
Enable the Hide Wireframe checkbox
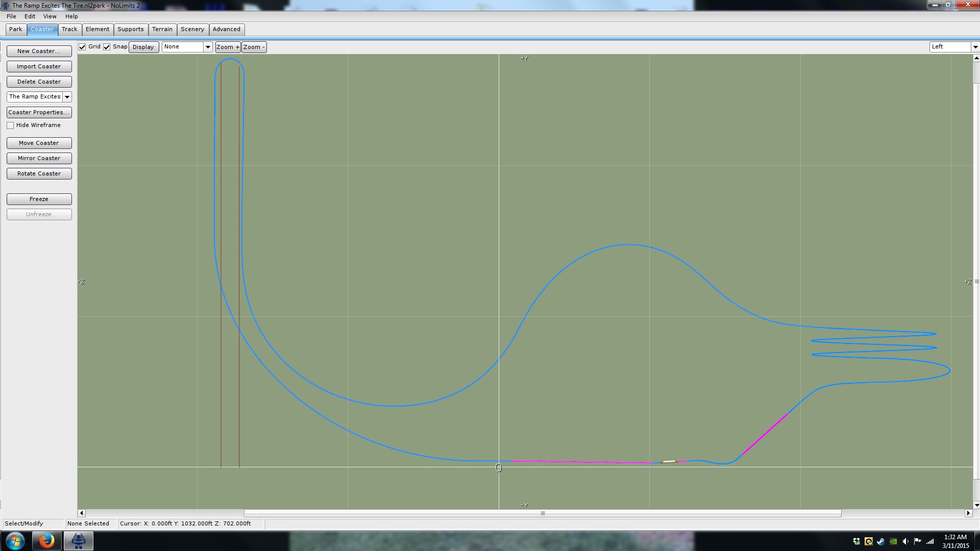pyautogui.click(x=10, y=126)
